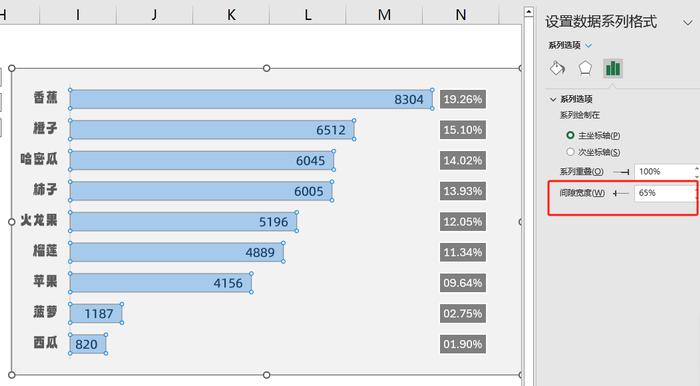Select column header N

pyautogui.click(x=461, y=15)
